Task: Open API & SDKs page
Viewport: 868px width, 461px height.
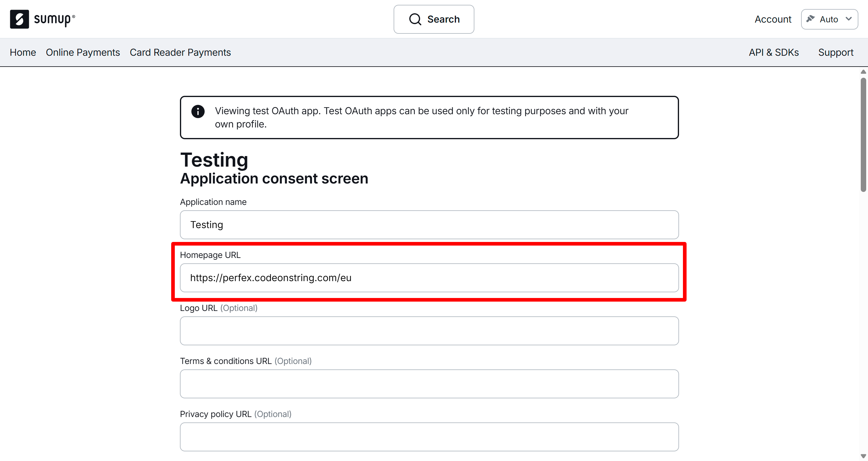Action: pos(773,52)
